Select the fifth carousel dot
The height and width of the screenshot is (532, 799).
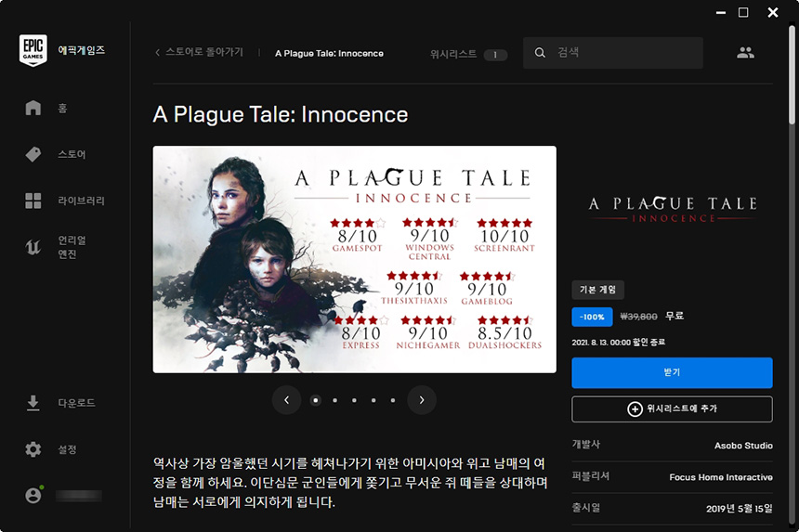click(393, 400)
